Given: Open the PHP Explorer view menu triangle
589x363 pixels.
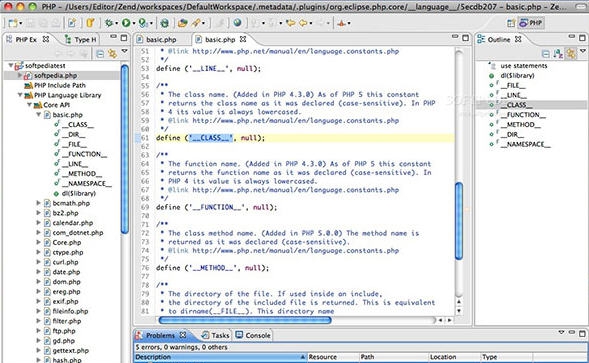Looking at the screenshot, I should point(125,51).
